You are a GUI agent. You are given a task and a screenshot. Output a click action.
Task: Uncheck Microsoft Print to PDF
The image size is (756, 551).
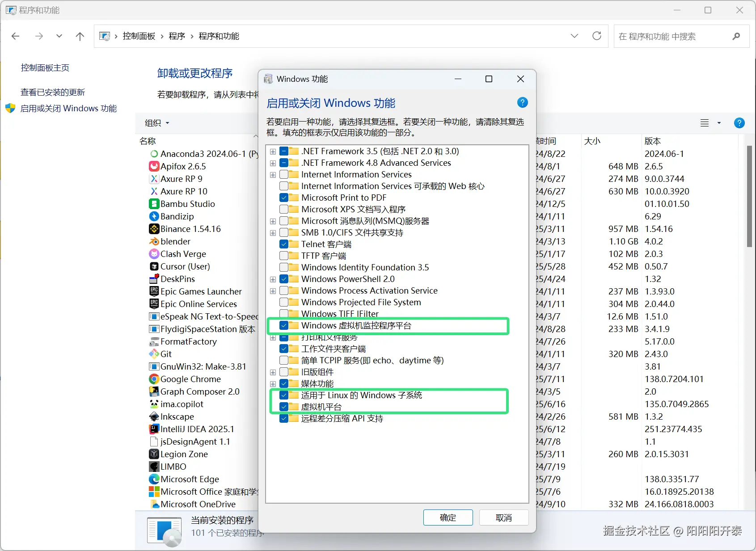tap(284, 198)
